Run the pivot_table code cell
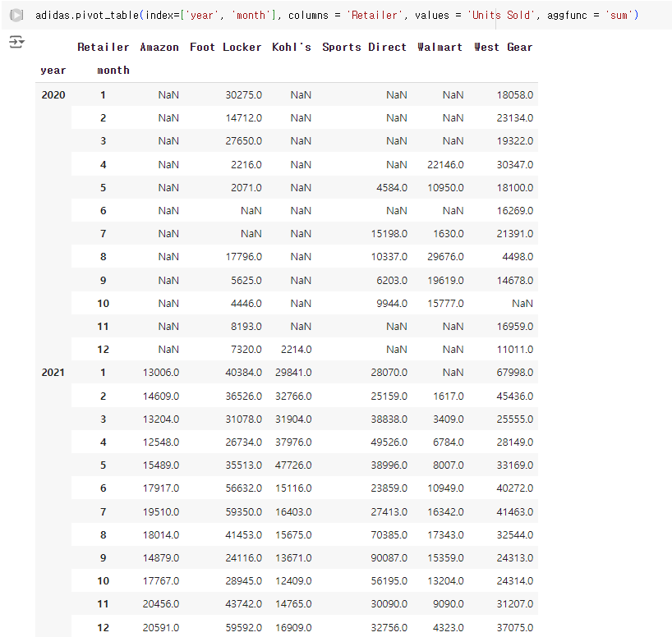 [x=16, y=16]
